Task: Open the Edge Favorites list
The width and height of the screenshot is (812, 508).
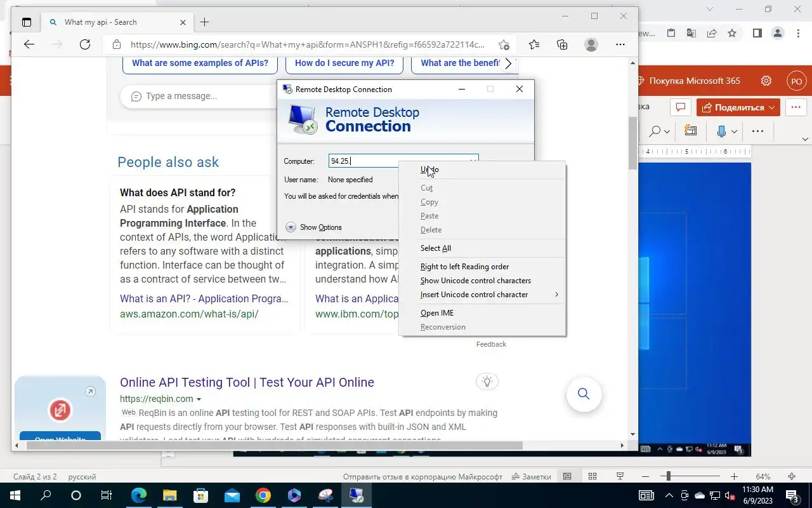Action: (x=534, y=44)
